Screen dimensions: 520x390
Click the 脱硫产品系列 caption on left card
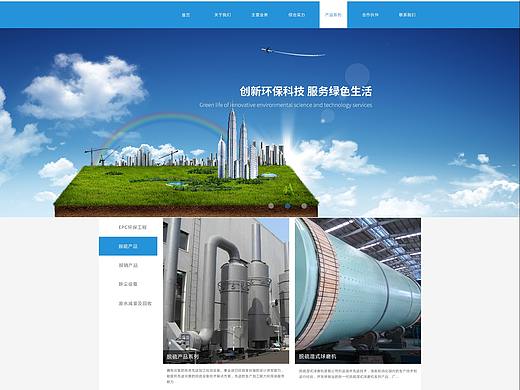[182, 357]
